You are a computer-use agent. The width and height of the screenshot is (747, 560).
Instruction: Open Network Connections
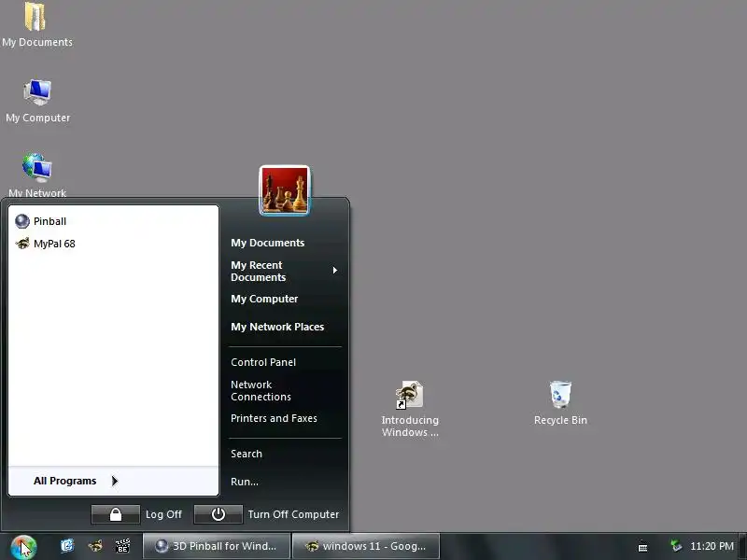coord(261,390)
